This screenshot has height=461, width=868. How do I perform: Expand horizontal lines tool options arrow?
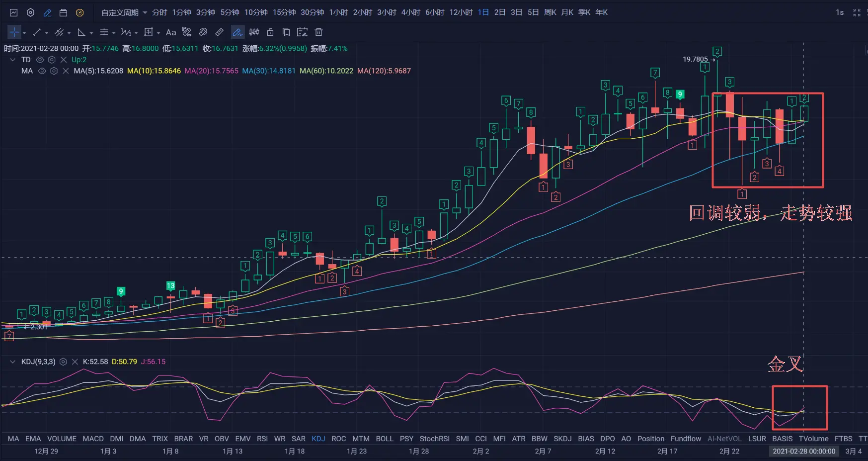114,33
